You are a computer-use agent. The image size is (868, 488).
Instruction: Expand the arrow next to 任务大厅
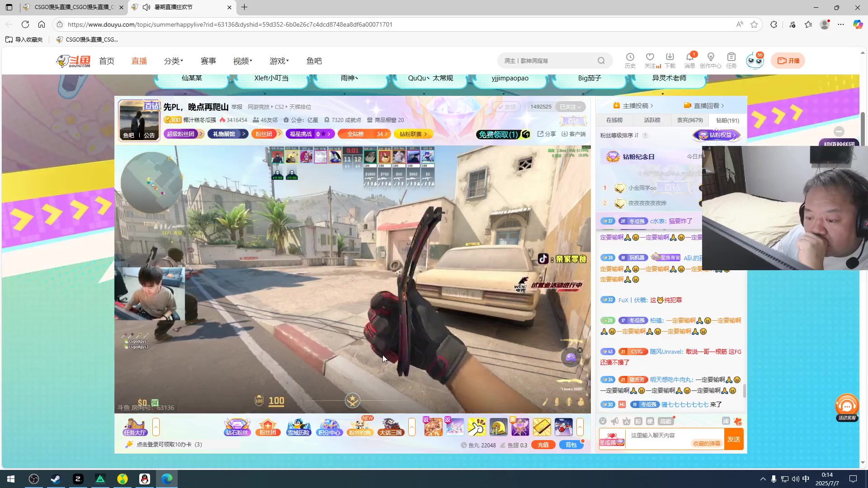coord(156,427)
